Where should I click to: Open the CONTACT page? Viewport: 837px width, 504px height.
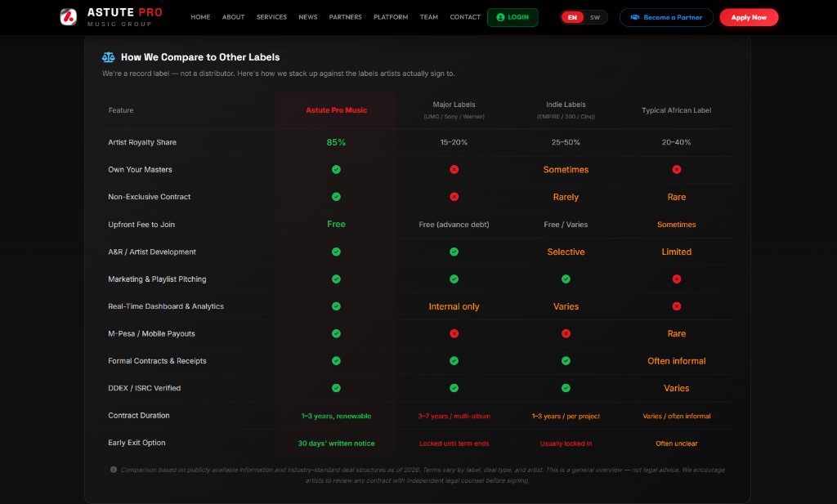coord(465,17)
